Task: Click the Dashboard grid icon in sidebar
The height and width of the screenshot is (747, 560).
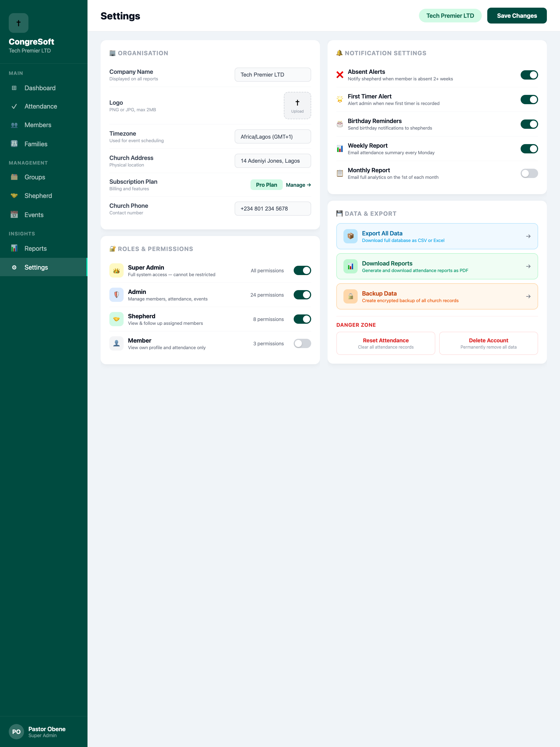Action: pos(14,88)
